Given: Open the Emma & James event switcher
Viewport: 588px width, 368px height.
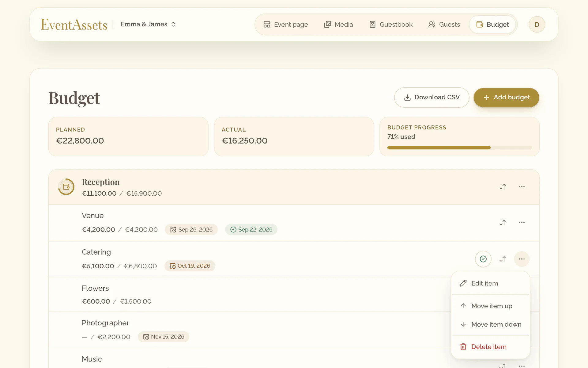Looking at the screenshot, I should pos(148,24).
